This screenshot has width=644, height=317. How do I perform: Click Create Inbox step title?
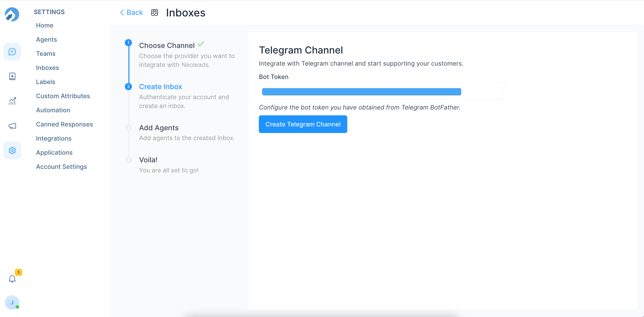160,87
